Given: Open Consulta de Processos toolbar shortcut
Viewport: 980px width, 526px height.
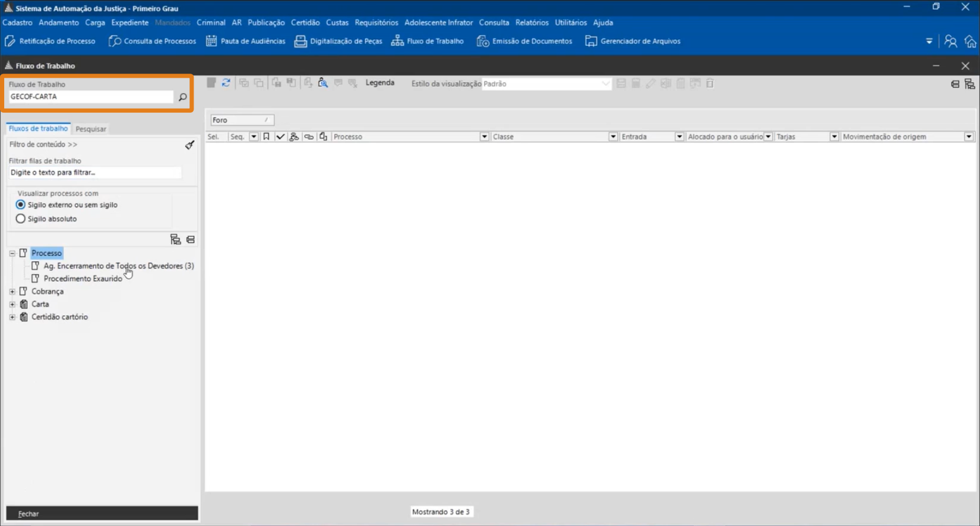Looking at the screenshot, I should pyautogui.click(x=152, y=41).
